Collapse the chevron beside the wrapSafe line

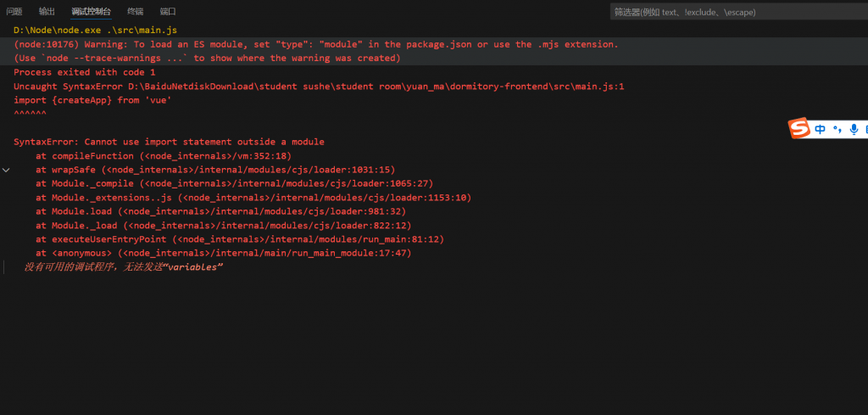(7, 170)
